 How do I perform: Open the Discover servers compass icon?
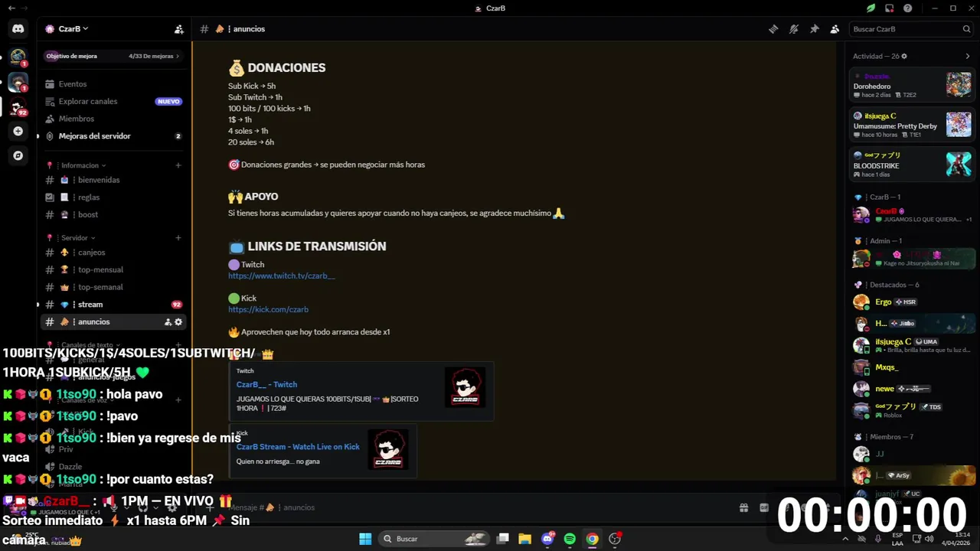pos(18,155)
